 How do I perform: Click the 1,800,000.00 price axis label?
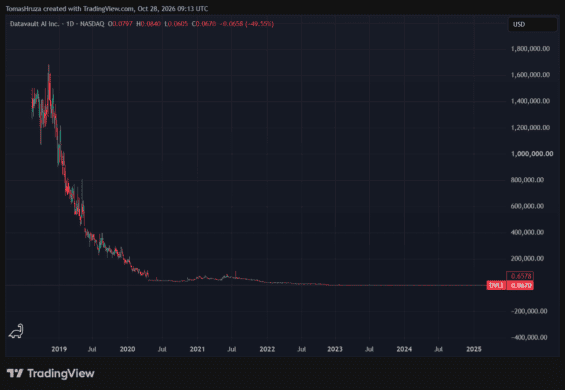(x=530, y=49)
